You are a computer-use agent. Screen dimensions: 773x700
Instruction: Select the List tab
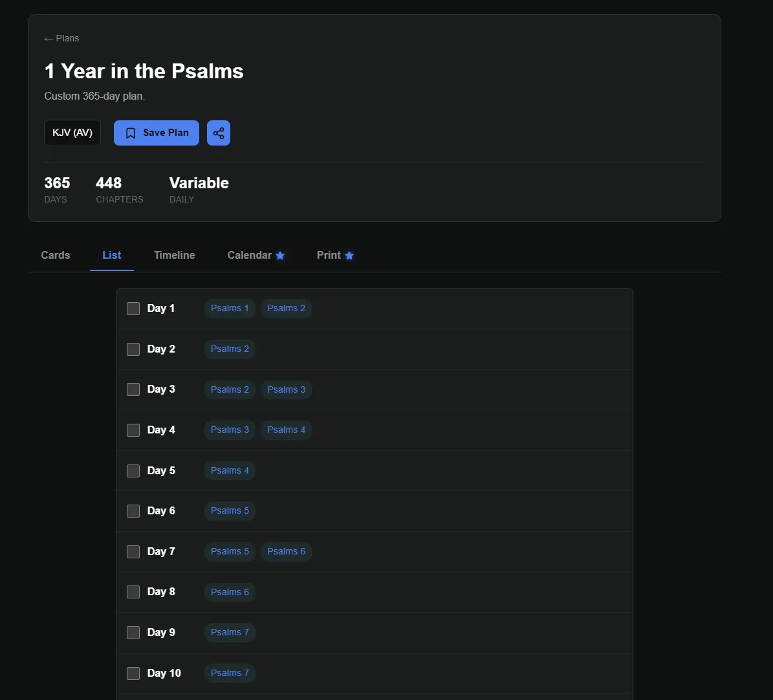tap(112, 255)
